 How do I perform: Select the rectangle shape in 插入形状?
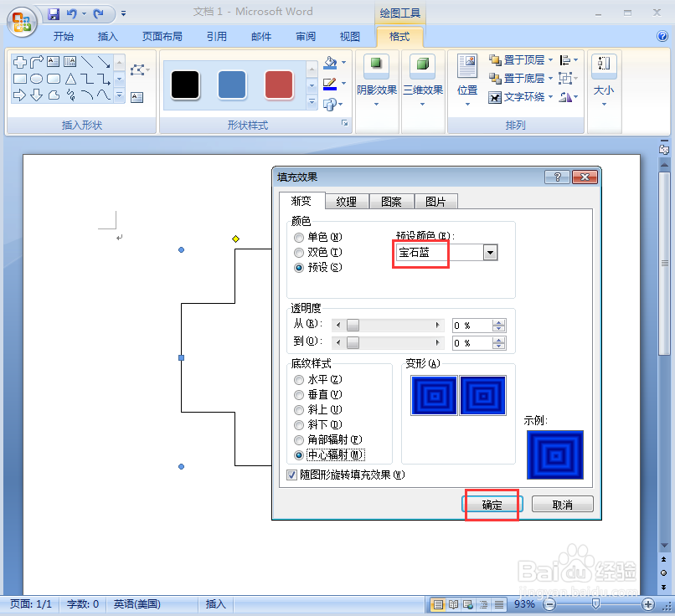(x=20, y=80)
